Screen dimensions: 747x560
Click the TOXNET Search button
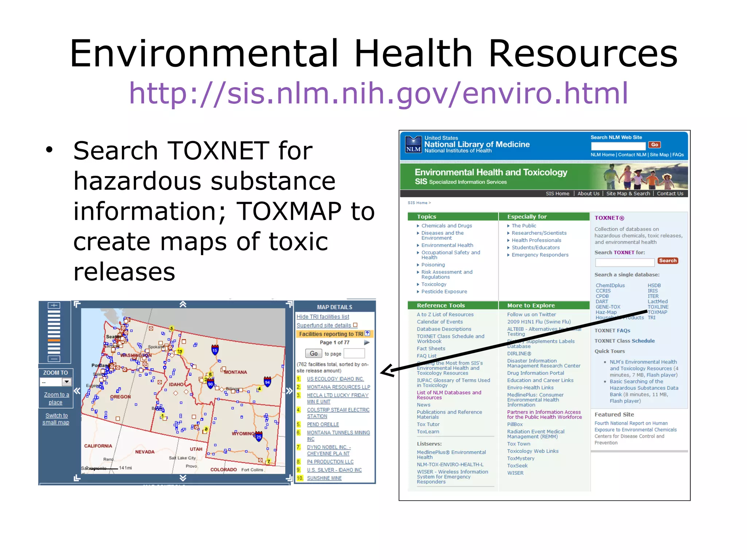(x=667, y=261)
